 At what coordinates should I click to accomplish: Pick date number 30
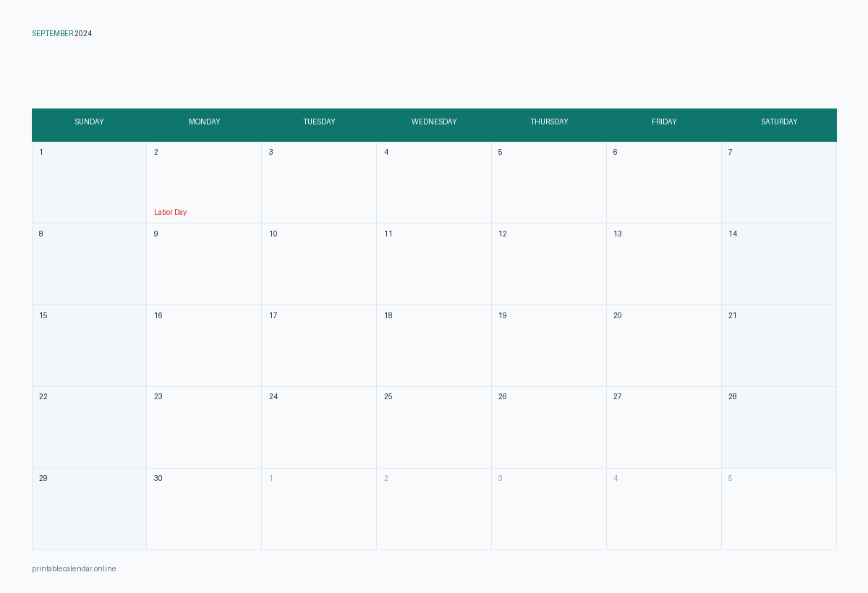coord(158,478)
